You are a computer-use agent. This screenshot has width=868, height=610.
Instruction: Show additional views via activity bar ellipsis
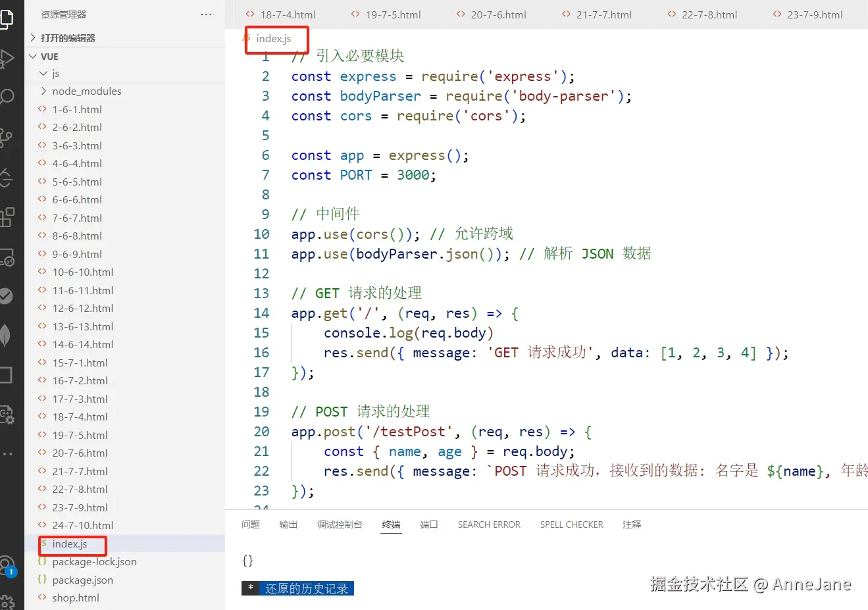7,454
